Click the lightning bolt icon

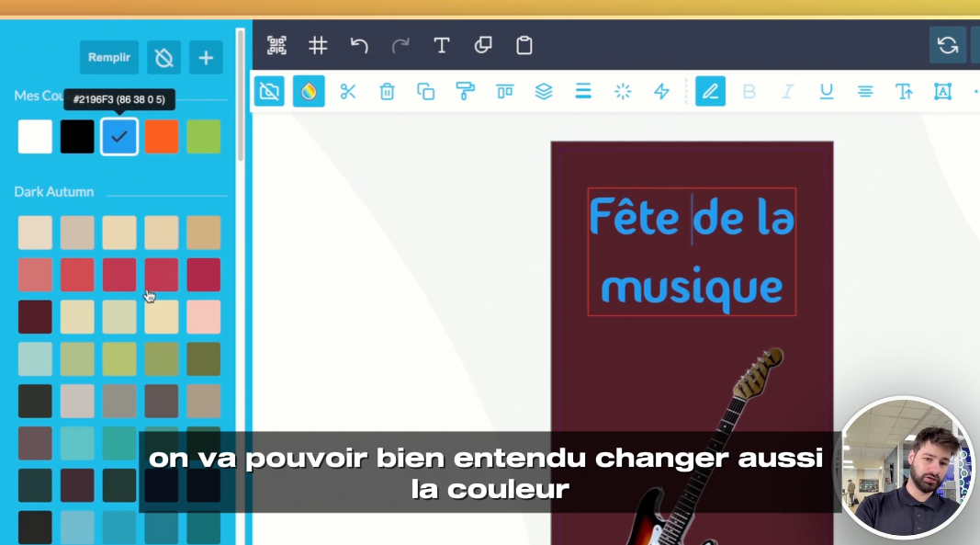pos(661,91)
